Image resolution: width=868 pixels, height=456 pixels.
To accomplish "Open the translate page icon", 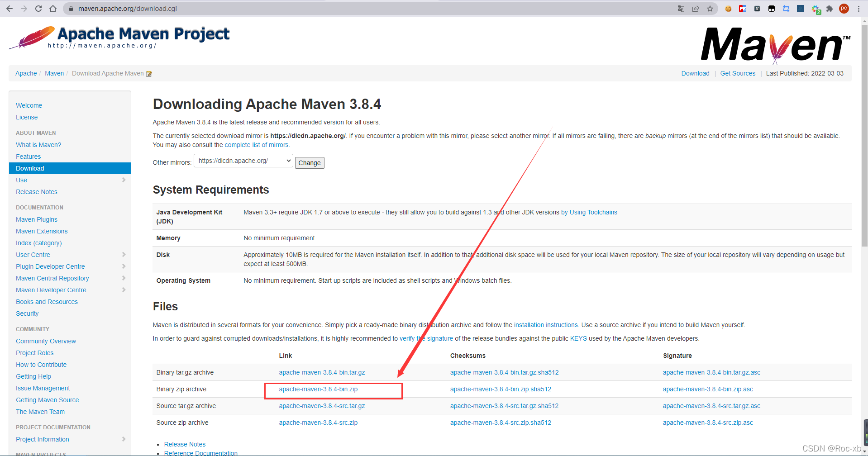I will 681,9.
